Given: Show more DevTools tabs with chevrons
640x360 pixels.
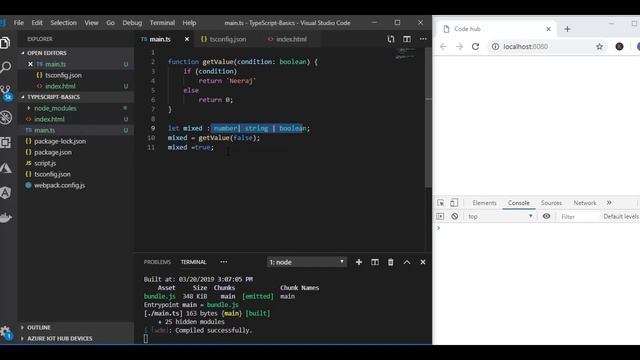Looking at the screenshot, I should (x=609, y=203).
